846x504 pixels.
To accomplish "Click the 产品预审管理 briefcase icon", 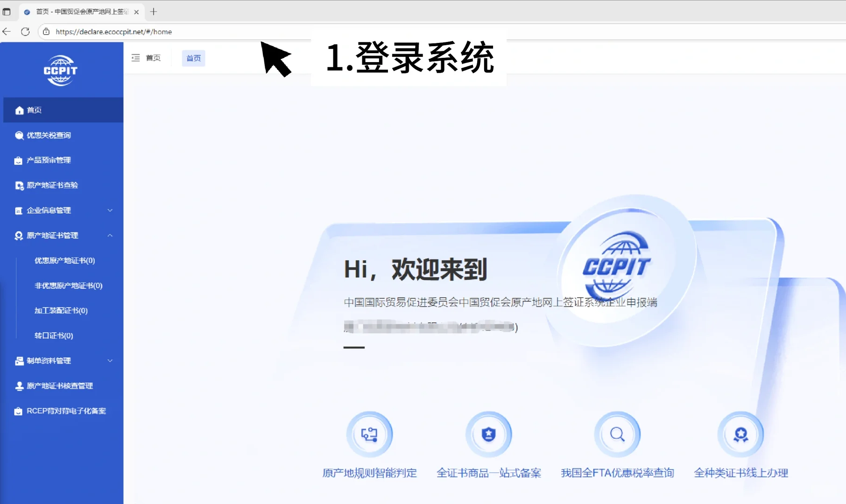I will [17, 160].
